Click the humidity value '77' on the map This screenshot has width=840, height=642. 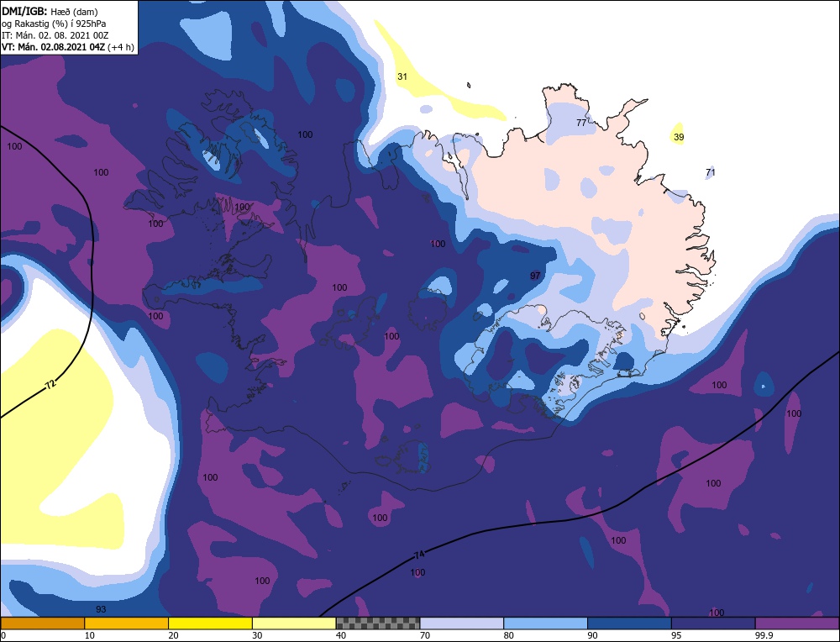[581, 123]
